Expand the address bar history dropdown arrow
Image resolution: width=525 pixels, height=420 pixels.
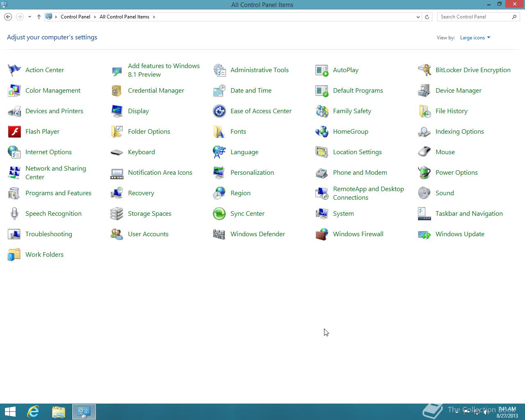pyautogui.click(x=418, y=17)
